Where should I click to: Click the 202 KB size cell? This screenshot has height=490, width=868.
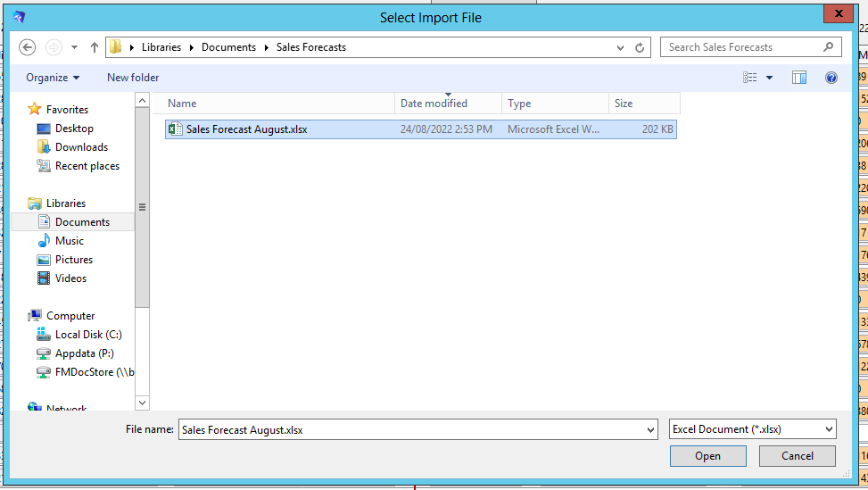(657, 129)
